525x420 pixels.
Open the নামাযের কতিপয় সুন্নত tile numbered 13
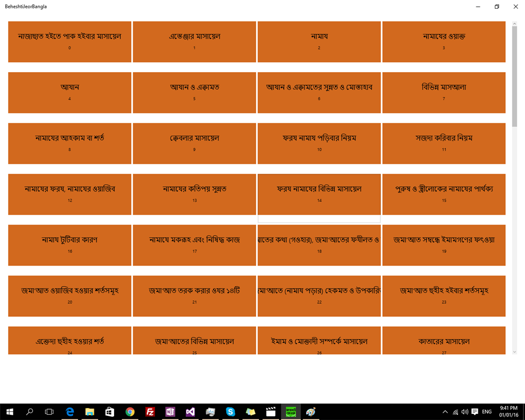pyautogui.click(x=195, y=194)
